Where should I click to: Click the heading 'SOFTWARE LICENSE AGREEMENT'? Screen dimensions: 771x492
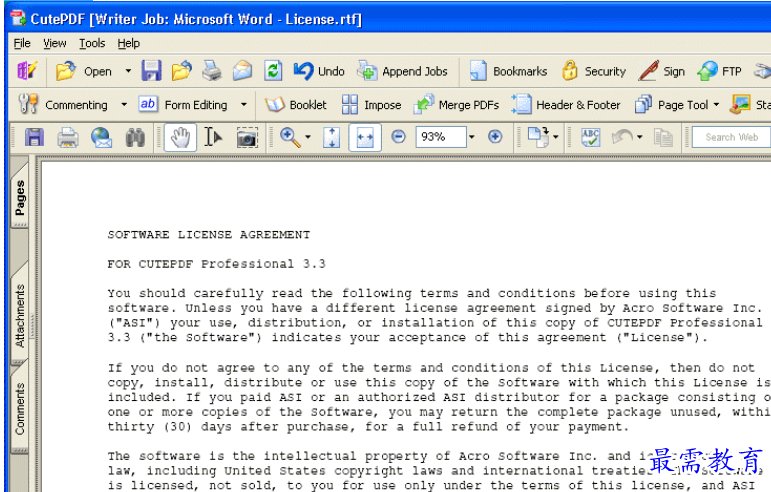coord(209,234)
